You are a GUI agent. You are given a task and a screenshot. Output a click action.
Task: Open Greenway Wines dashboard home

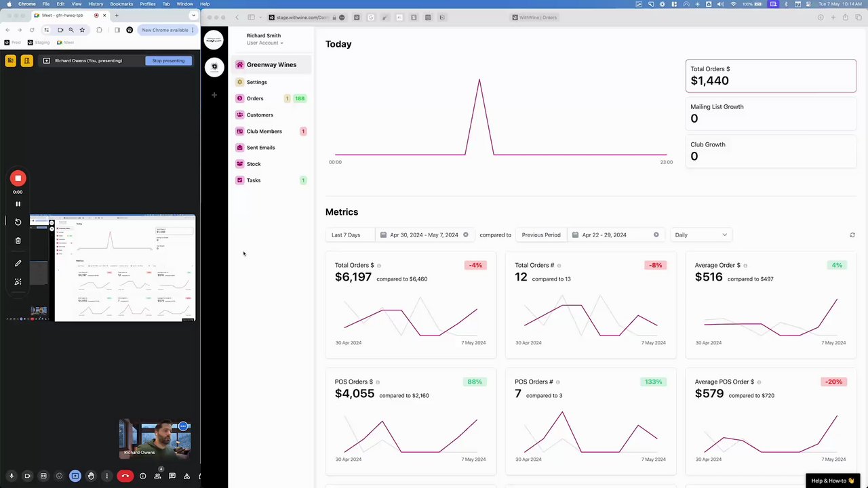point(271,64)
